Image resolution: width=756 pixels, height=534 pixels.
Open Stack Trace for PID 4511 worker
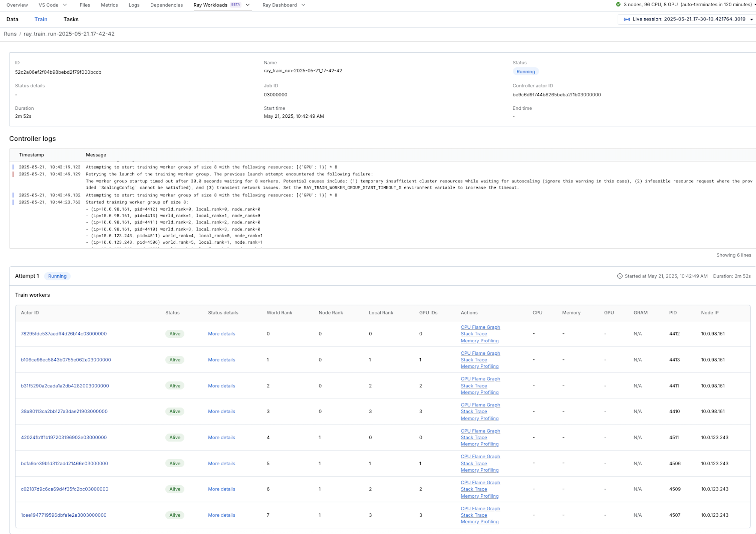pos(473,438)
